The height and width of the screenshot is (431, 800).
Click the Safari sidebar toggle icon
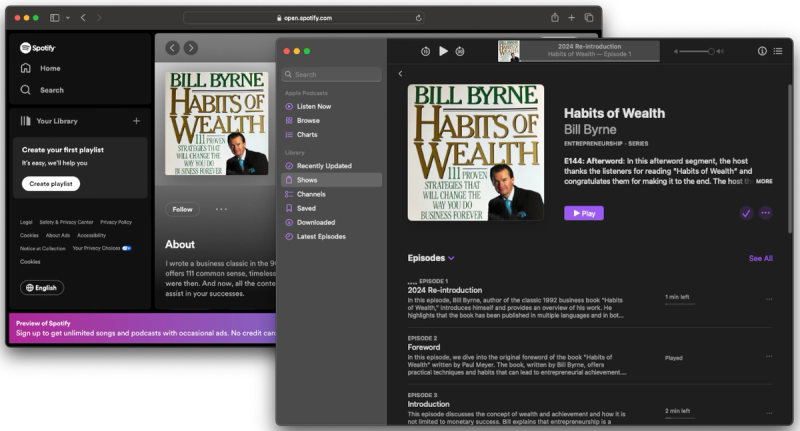[x=55, y=18]
